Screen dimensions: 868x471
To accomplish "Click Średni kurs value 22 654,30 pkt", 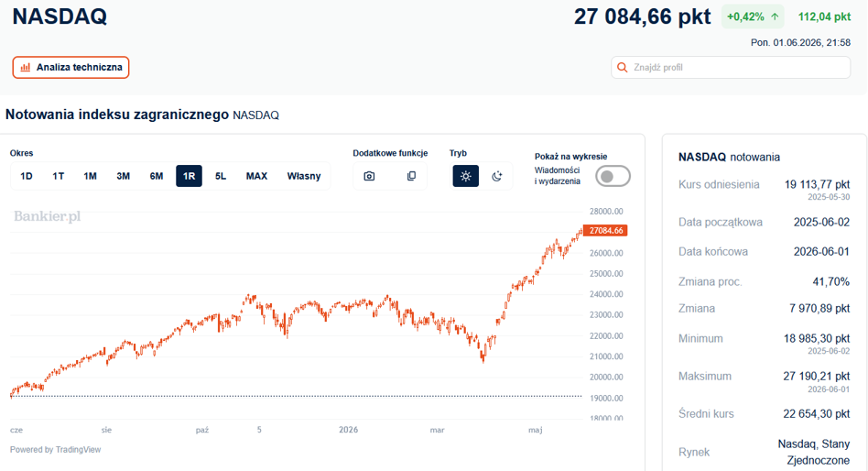I will (817, 414).
